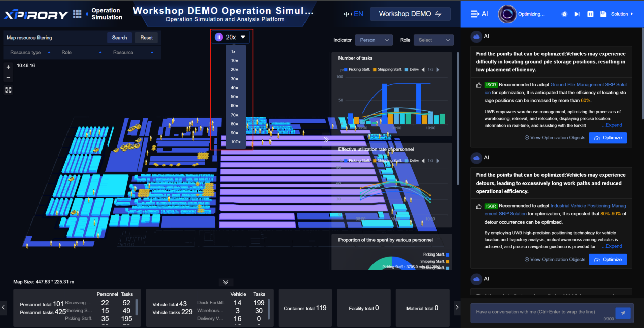Click the step-forward simulation icon
644x328 pixels.
577,14
